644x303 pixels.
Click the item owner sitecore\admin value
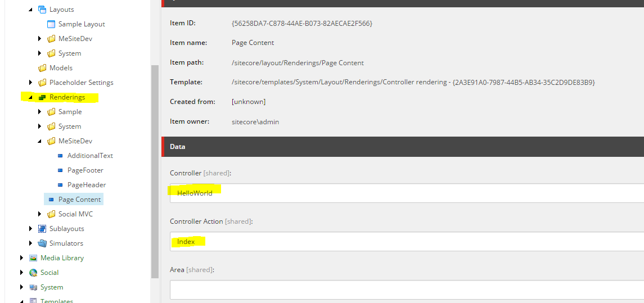[255, 122]
